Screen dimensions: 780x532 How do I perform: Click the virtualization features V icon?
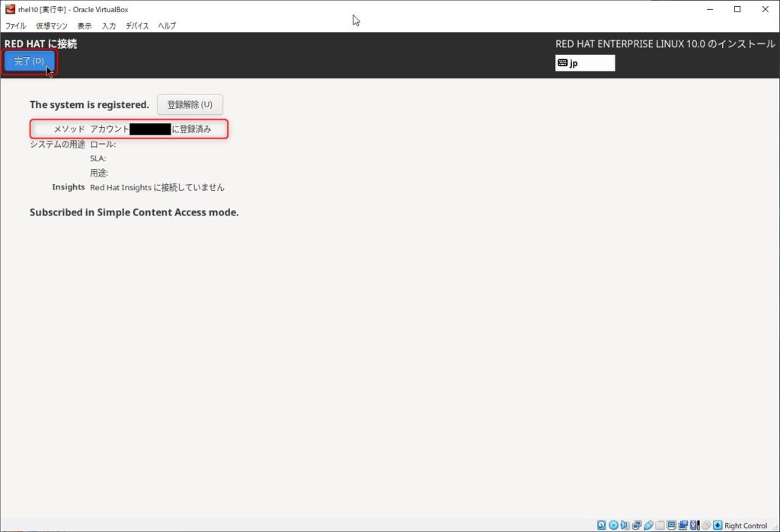pyautogui.click(x=694, y=525)
